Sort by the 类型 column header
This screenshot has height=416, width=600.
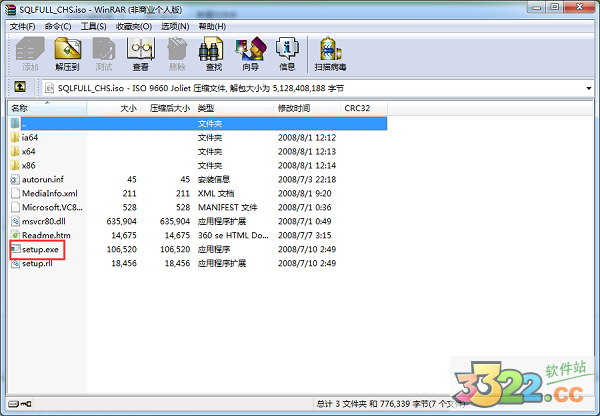(233, 108)
